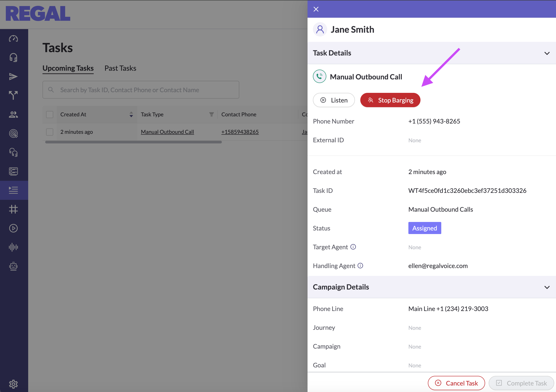This screenshot has height=392, width=556.
Task: Open the branching routing icon in sidebar
Action: (x=13, y=96)
